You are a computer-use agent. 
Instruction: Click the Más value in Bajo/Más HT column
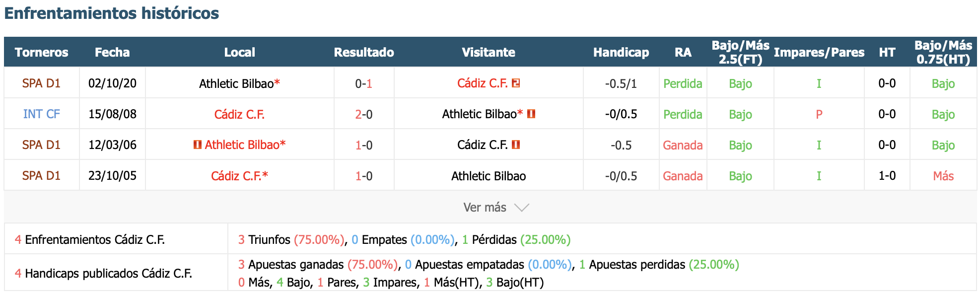click(x=943, y=176)
